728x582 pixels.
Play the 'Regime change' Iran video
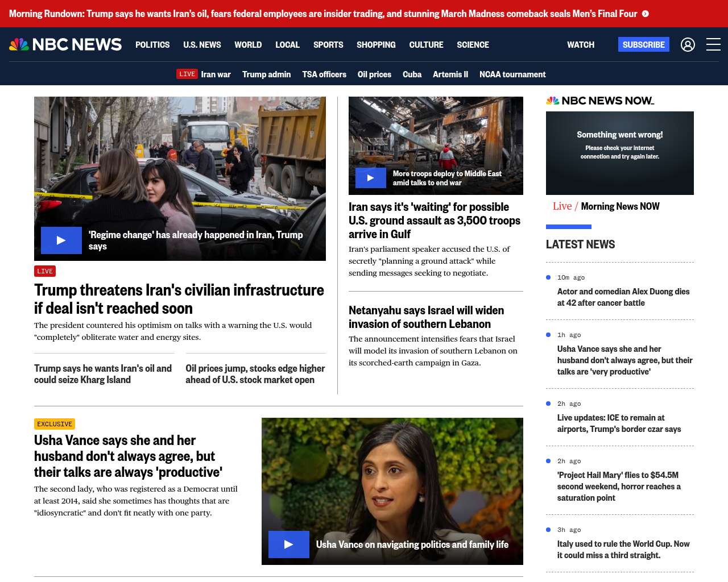tap(61, 240)
